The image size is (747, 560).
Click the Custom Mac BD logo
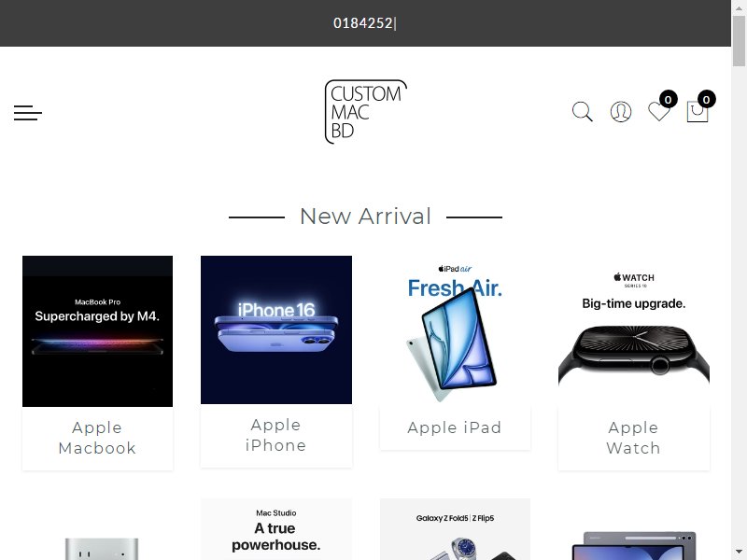click(x=365, y=111)
